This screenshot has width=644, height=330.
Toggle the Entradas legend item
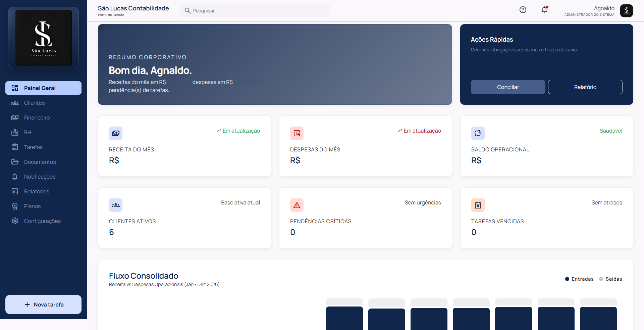tap(579, 279)
